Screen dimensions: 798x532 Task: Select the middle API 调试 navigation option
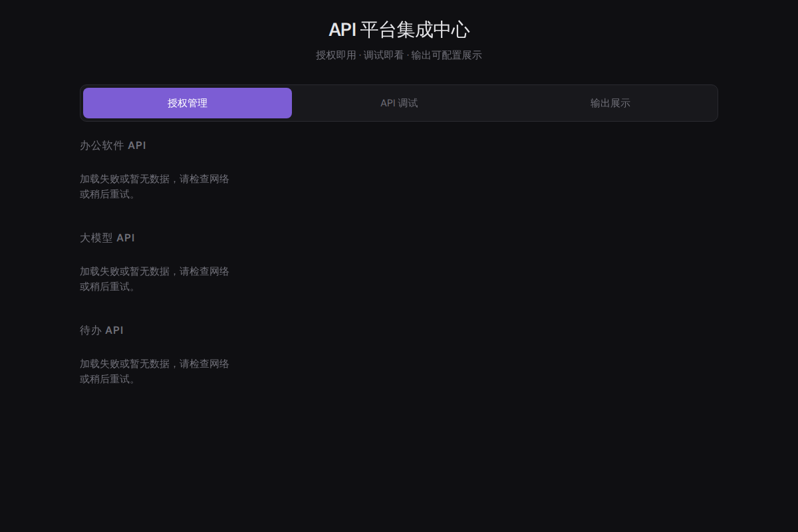pyautogui.click(x=399, y=103)
